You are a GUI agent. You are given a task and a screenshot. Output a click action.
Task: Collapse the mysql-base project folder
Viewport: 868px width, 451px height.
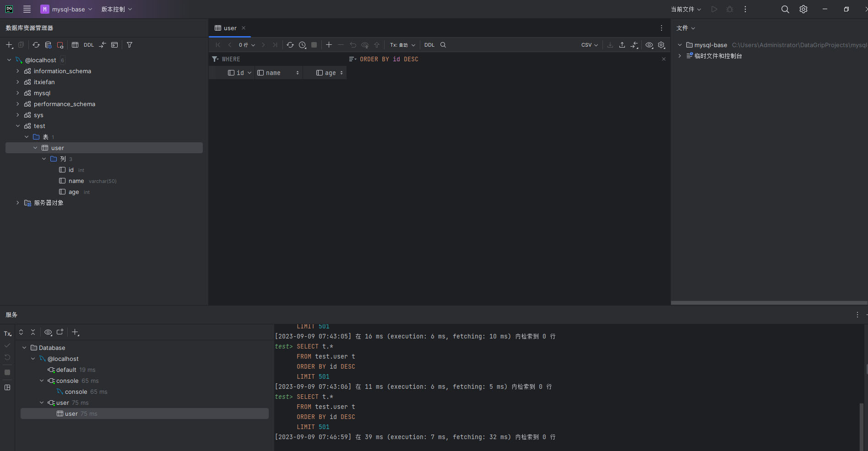680,45
